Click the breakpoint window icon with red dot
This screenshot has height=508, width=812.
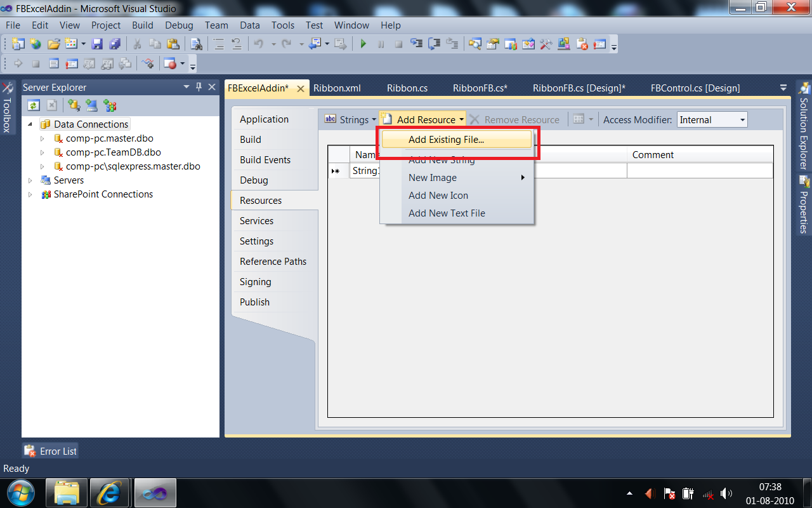coord(169,63)
